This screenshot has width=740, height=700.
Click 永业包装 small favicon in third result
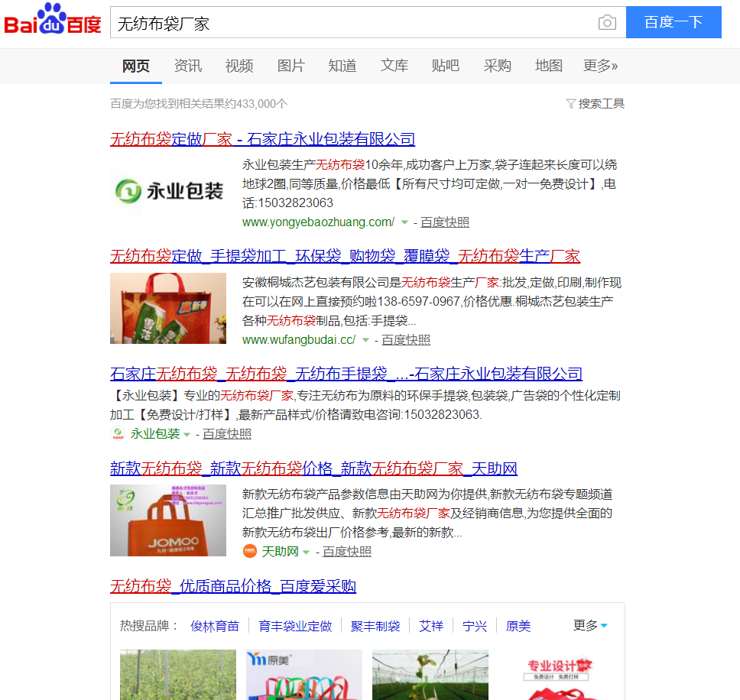pos(118,433)
